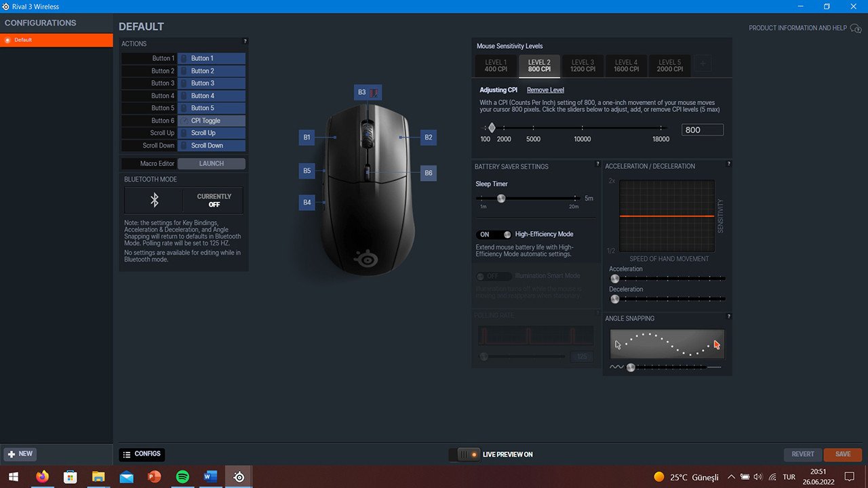The image size is (868, 488).
Task: Click the CPI slider handle
Action: point(492,127)
